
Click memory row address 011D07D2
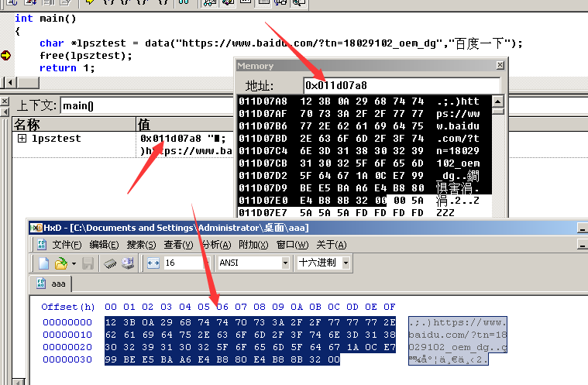[x=263, y=175]
